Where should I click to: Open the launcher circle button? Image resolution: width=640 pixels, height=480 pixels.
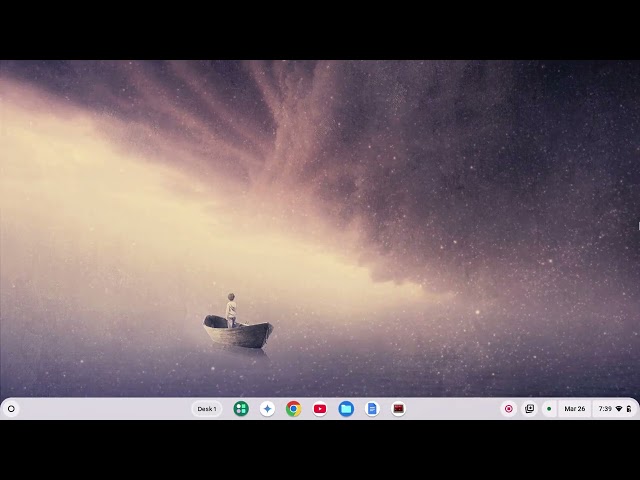point(11,409)
